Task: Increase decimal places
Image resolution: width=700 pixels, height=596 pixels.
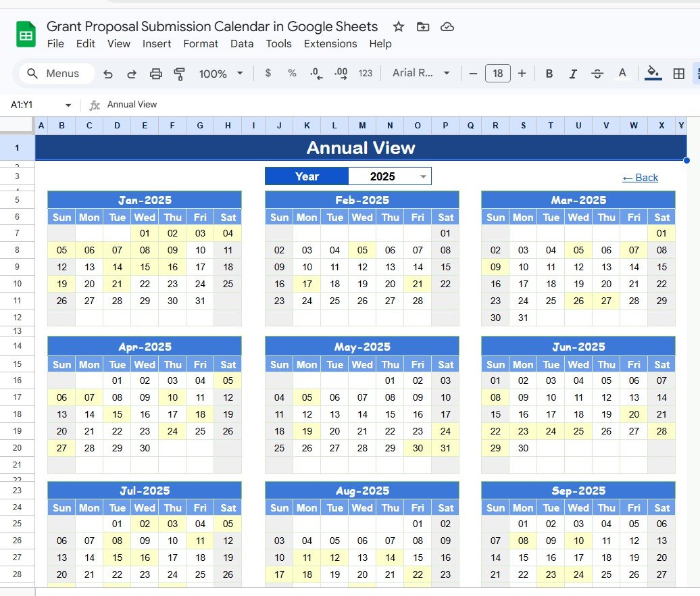Action: click(341, 73)
